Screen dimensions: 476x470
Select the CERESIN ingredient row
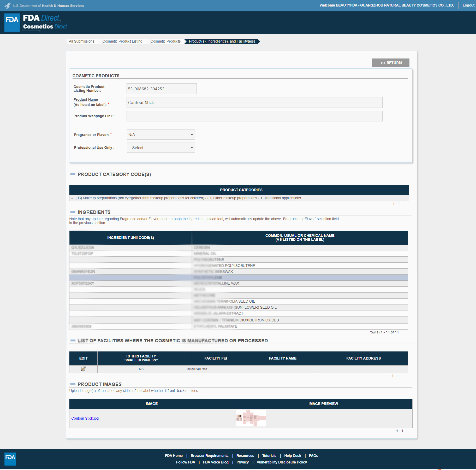239,248
